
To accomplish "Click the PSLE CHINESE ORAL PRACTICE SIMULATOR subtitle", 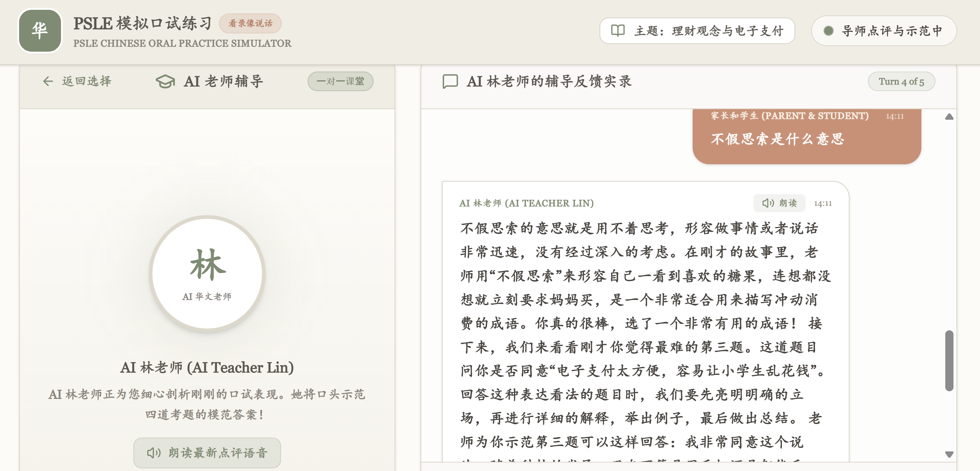I will pyautogui.click(x=182, y=43).
